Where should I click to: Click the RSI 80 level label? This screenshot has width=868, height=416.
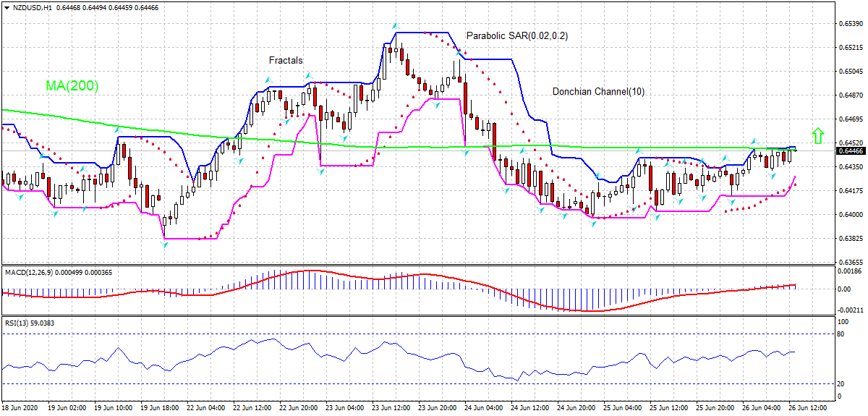841,334
